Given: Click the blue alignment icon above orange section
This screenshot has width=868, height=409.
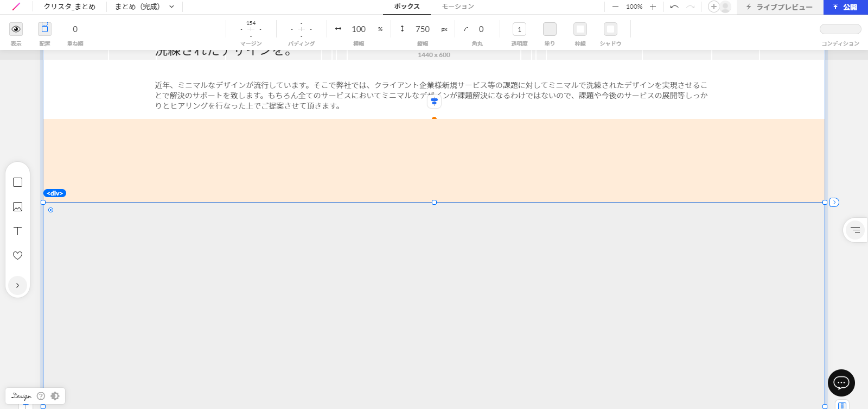Looking at the screenshot, I should 434,101.
